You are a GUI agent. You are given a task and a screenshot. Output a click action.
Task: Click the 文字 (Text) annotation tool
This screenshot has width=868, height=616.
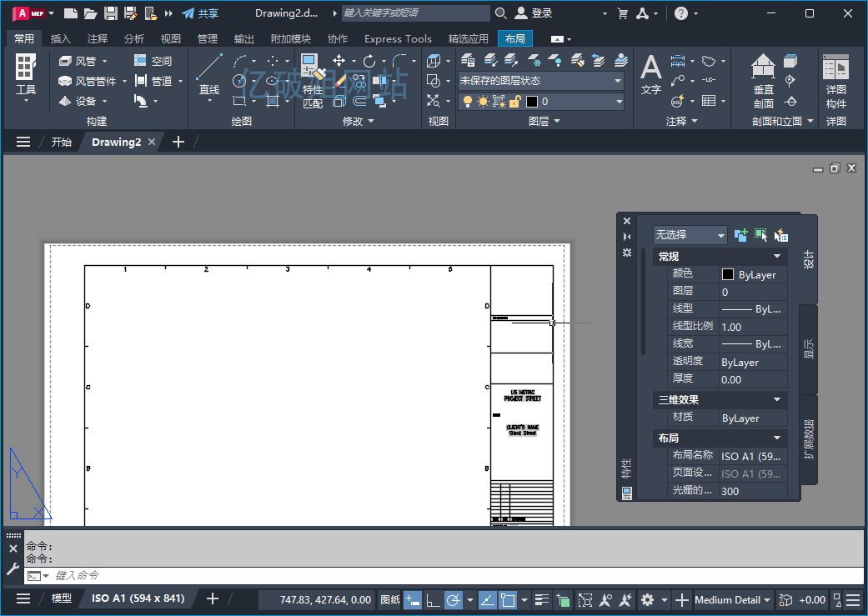click(650, 75)
